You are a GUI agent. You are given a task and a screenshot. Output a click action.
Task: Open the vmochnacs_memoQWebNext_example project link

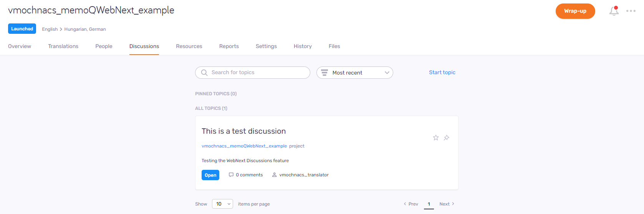click(244, 146)
